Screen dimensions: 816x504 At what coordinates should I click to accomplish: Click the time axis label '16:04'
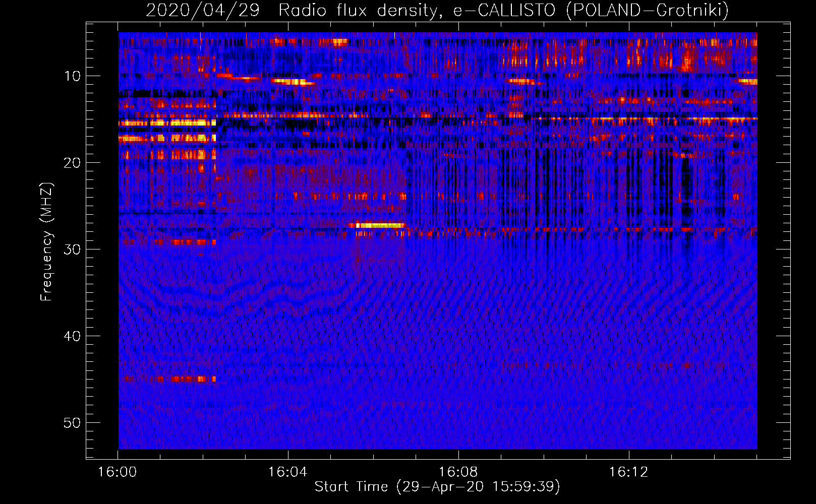(x=287, y=472)
